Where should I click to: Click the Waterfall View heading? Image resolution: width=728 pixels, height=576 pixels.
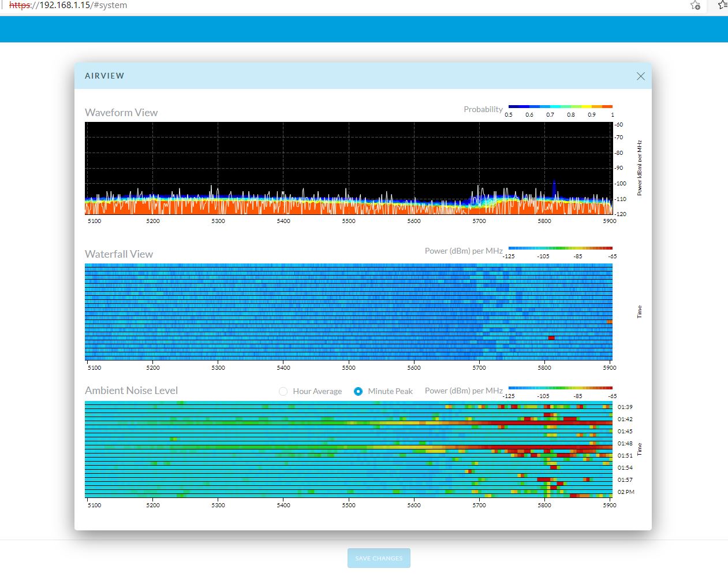pos(119,254)
